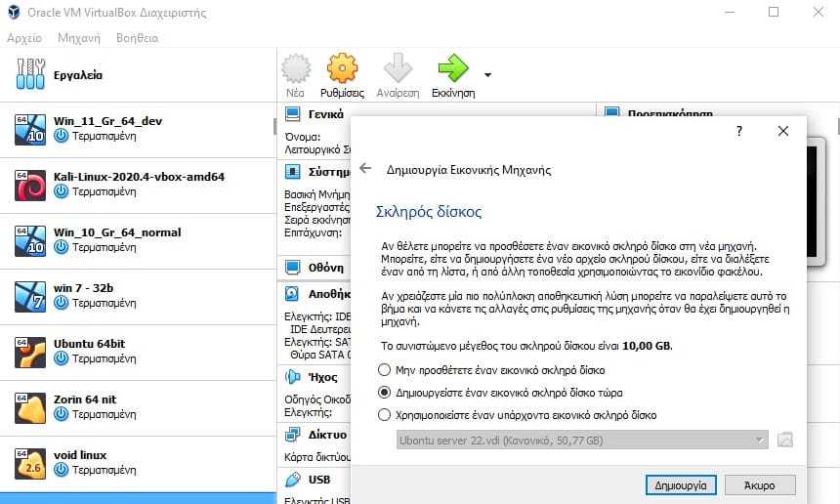
Task: Open the Ubuntu server 22.vdi disk dropdown
Action: pos(582,441)
